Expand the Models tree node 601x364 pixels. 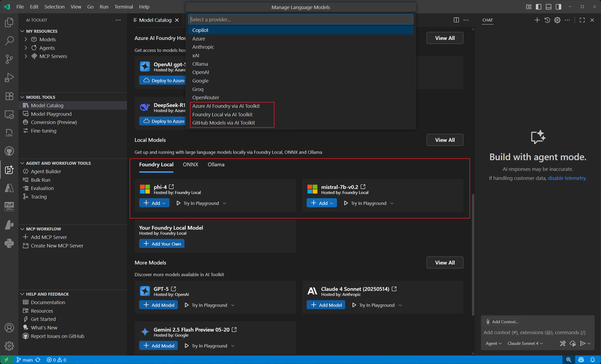[26, 39]
